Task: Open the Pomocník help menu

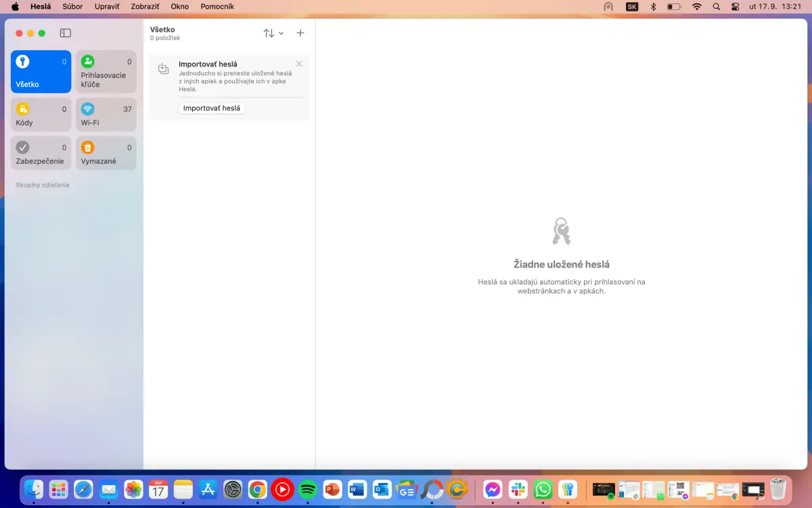Action: click(217, 7)
